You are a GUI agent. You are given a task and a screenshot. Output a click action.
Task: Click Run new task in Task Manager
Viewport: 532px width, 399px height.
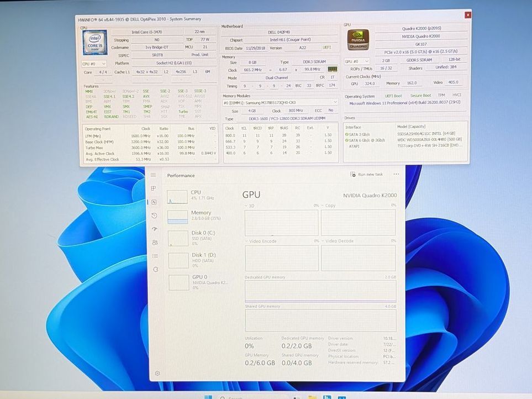(x=366, y=175)
